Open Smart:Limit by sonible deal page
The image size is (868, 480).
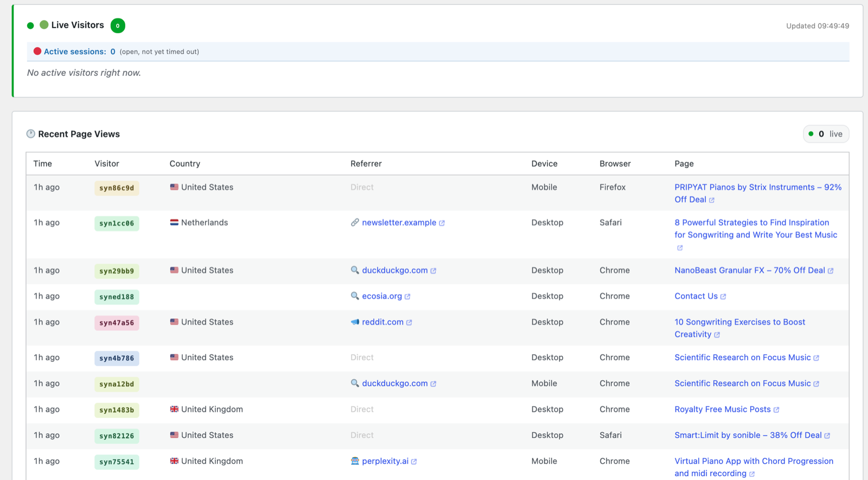(x=748, y=435)
